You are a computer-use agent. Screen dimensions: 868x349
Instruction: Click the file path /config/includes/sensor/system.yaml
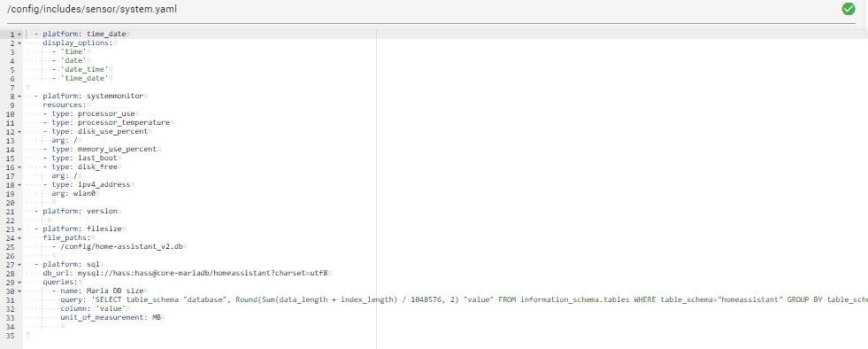[x=92, y=10]
